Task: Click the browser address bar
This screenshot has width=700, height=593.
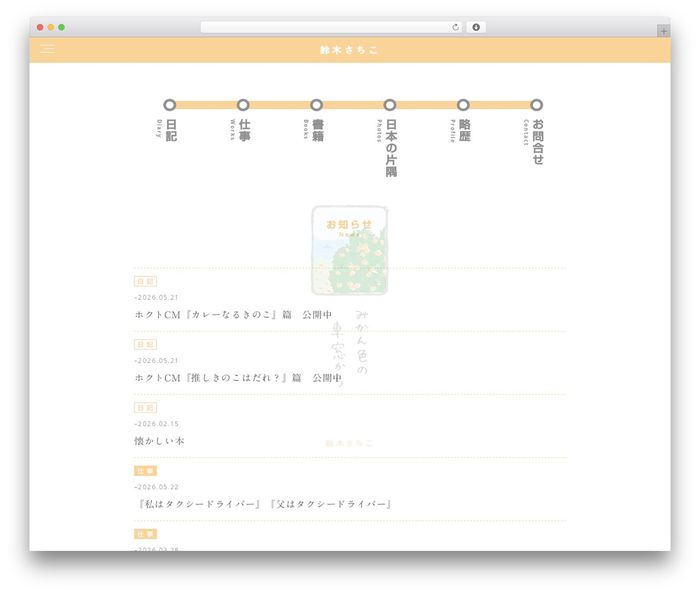Action: 331,27
